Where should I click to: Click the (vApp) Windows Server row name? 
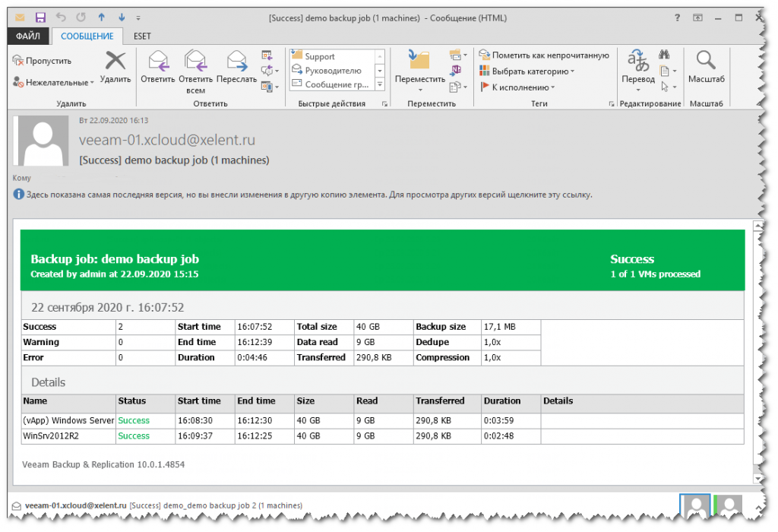[68, 421]
